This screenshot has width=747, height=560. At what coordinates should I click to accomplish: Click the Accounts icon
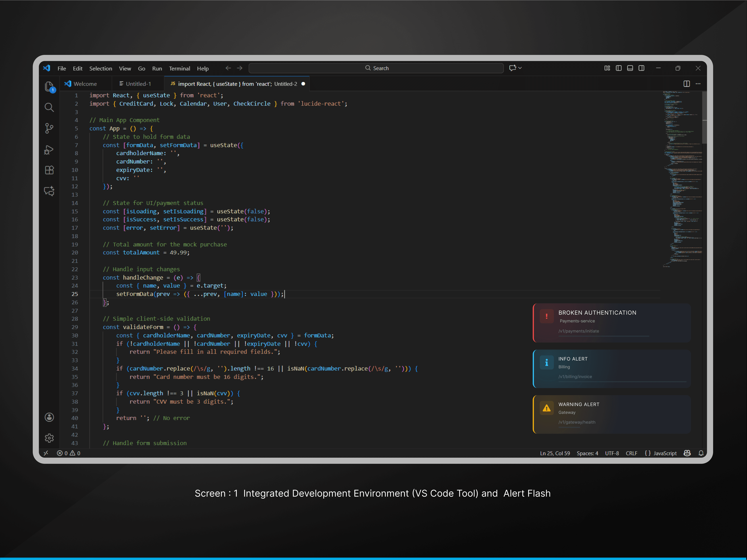49,417
